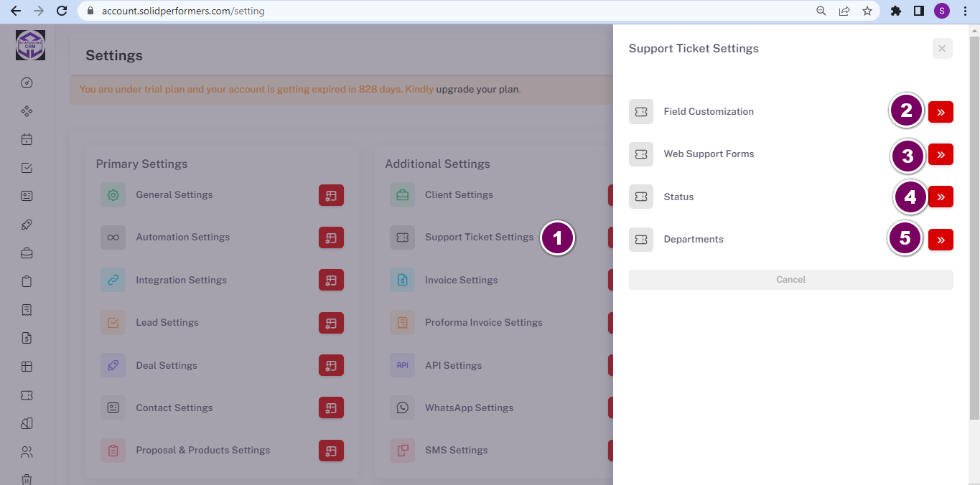This screenshot has height=485, width=980.
Task: Bookmark this page with star icon
Action: (x=867, y=11)
